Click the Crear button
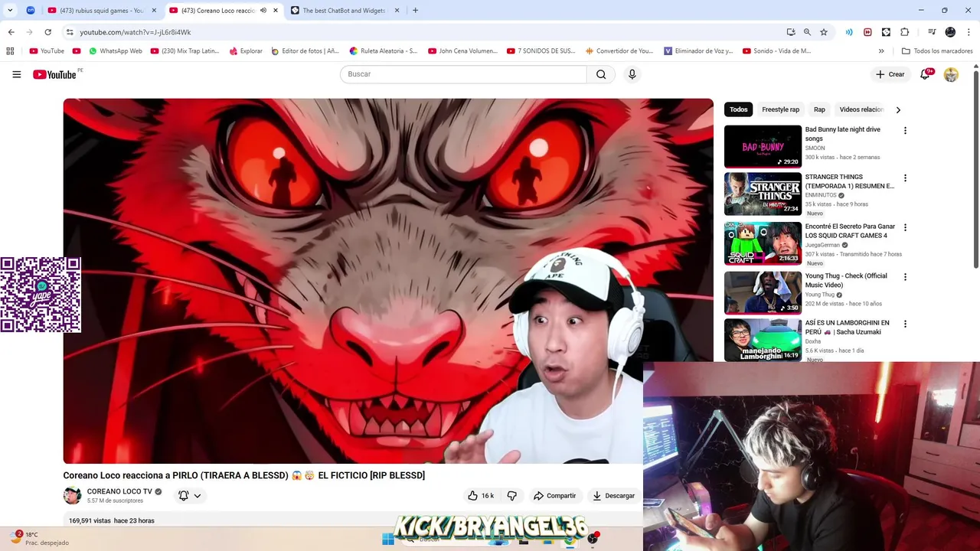980x551 pixels. coord(890,74)
